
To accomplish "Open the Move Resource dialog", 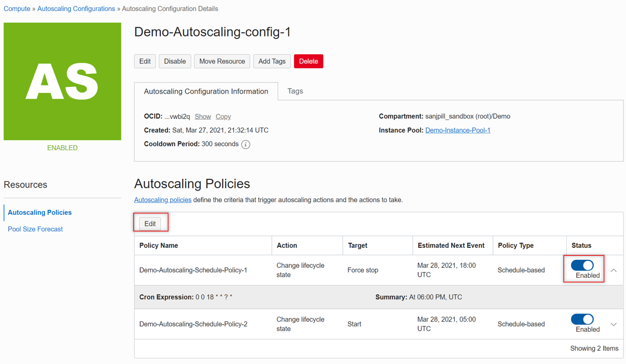I will 221,61.
